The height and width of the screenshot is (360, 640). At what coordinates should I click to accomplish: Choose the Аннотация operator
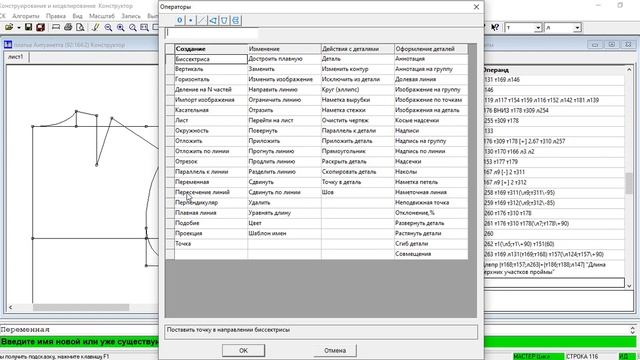[x=431, y=59]
